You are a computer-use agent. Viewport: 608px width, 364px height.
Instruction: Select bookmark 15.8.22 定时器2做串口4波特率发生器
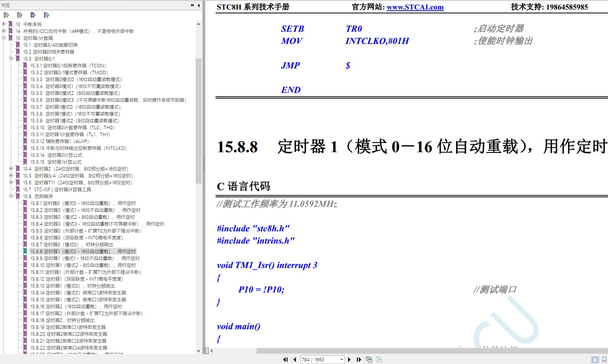pyautogui.click(x=69, y=348)
